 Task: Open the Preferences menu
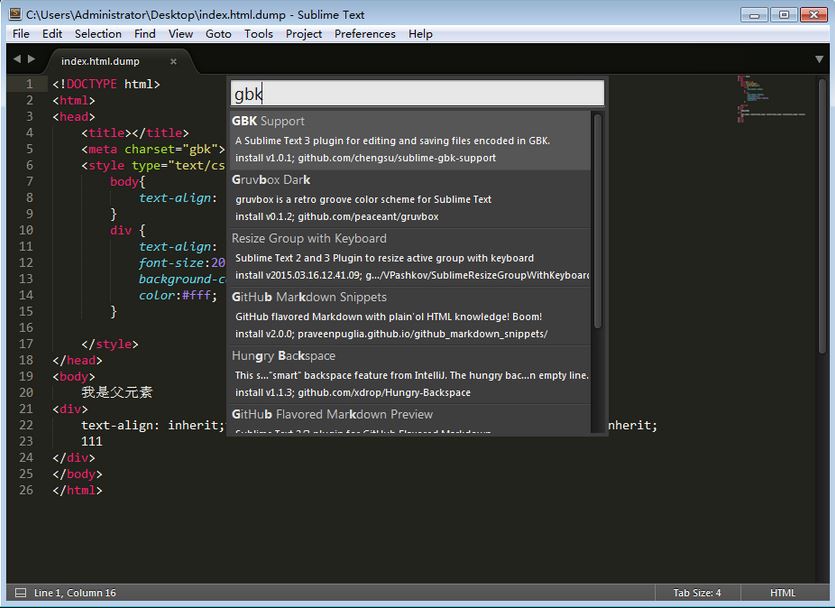coord(365,34)
